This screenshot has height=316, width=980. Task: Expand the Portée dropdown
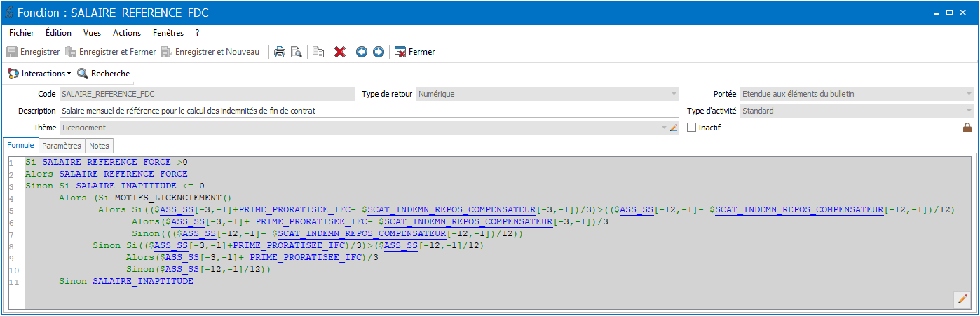[969, 94]
